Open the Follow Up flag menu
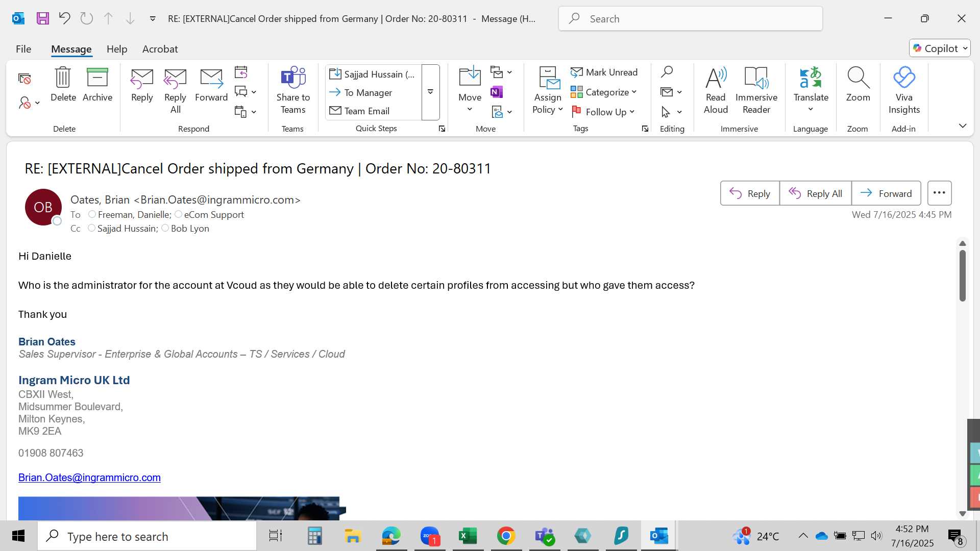 [603, 112]
